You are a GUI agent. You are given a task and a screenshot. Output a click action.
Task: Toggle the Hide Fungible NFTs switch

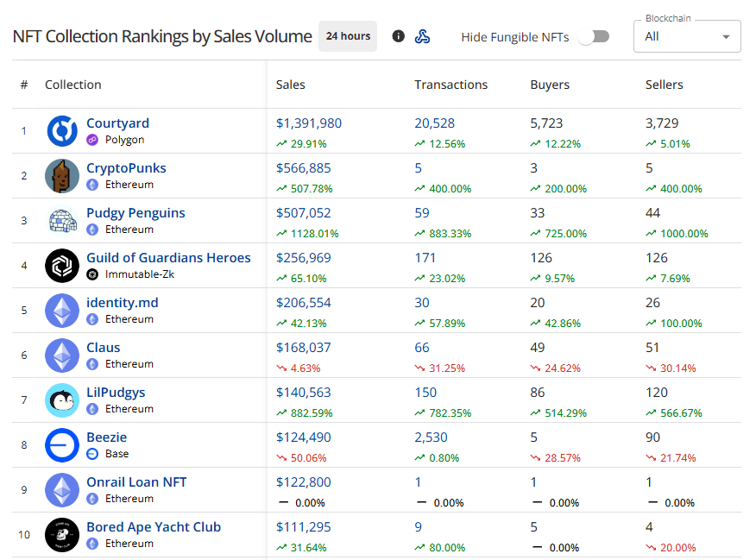pyautogui.click(x=594, y=36)
